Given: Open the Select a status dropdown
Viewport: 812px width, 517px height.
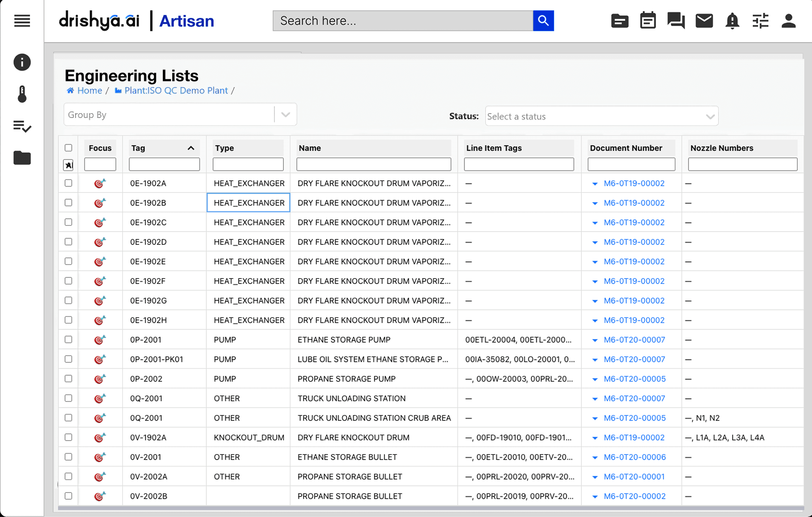Looking at the screenshot, I should point(602,116).
